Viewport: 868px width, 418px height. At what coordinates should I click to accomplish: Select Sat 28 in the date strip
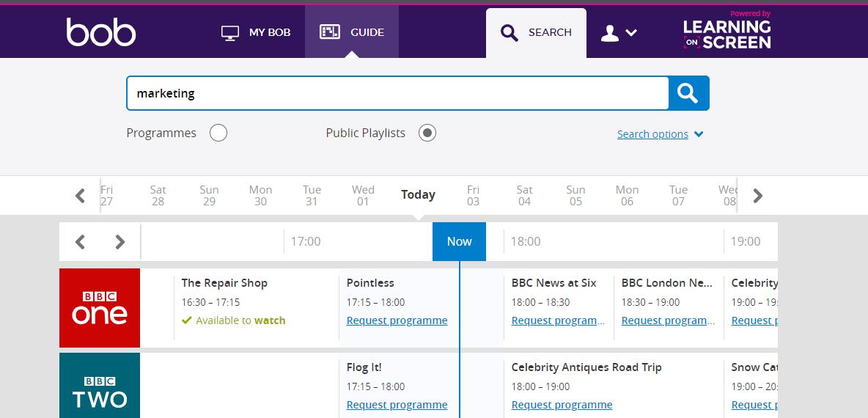tap(158, 196)
